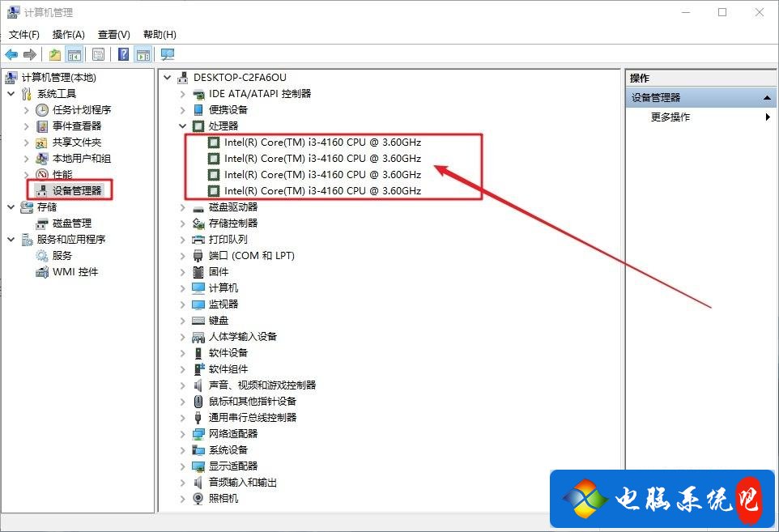Select the 系统设备 category label
Viewport: 779px width, 532px height.
[x=228, y=450]
